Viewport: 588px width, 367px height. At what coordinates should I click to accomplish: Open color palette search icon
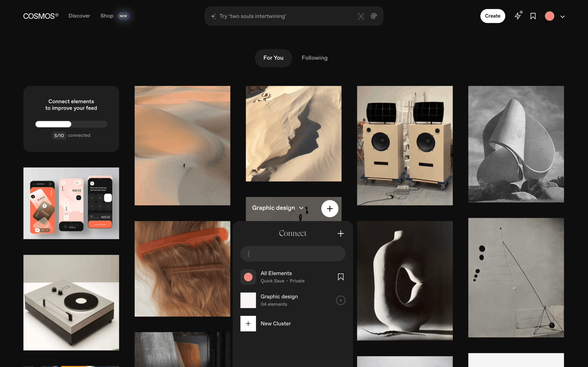374,16
